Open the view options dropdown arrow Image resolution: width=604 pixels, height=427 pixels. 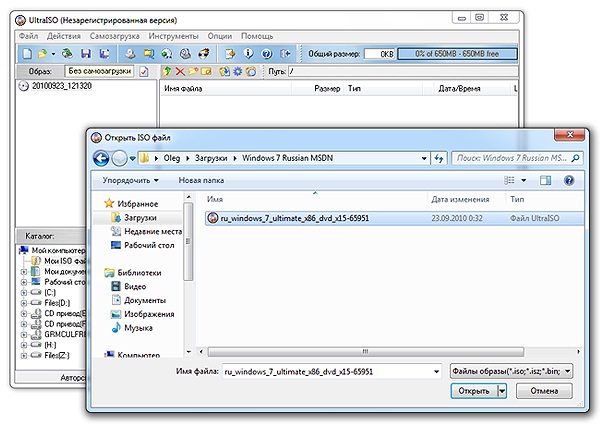(524, 180)
